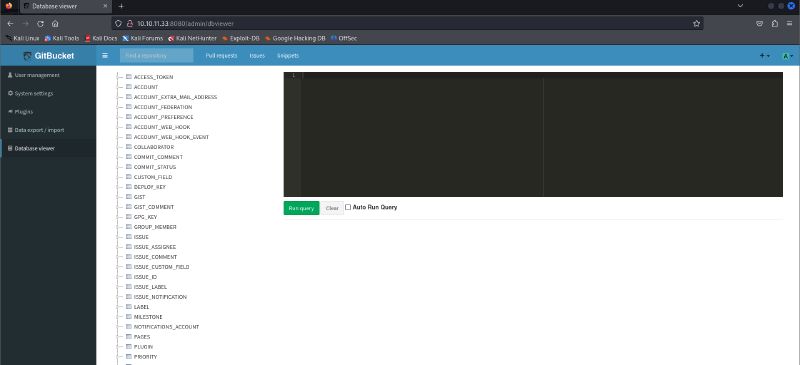Open the account avatar dropdown
Image resolution: width=800 pixels, height=365 pixels.
click(788, 56)
